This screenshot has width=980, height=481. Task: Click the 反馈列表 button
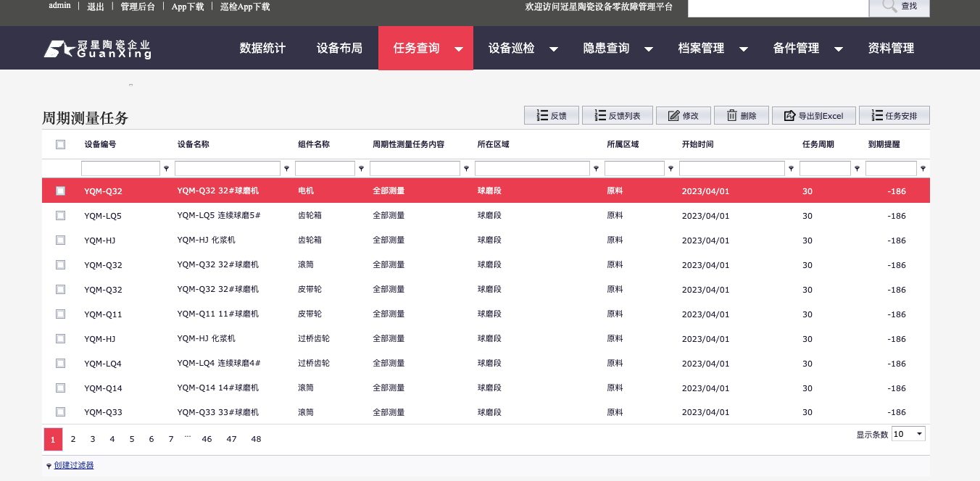tap(618, 115)
